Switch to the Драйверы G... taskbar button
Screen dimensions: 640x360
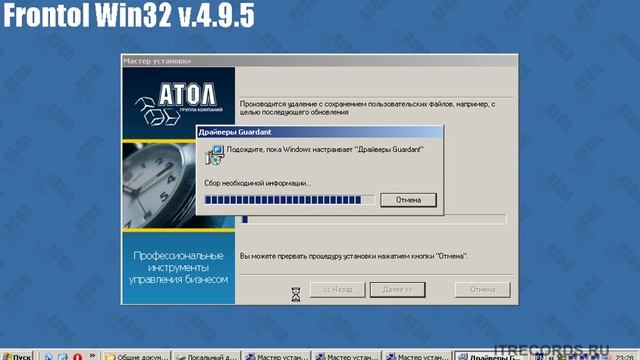pyautogui.click(x=489, y=357)
